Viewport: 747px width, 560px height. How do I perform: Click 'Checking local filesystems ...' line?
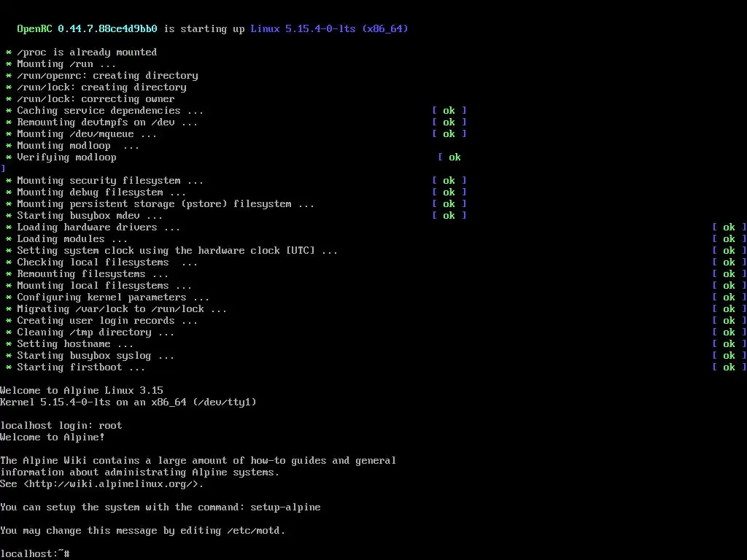coord(107,262)
